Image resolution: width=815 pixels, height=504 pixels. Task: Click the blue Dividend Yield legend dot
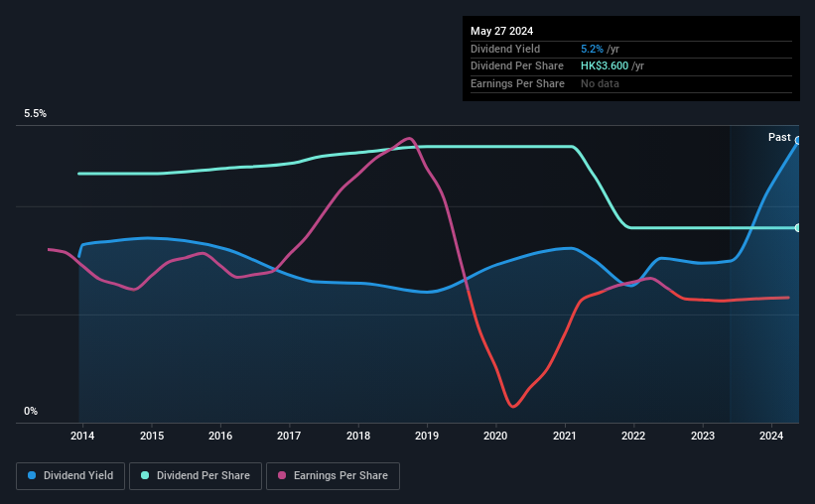click(32, 476)
